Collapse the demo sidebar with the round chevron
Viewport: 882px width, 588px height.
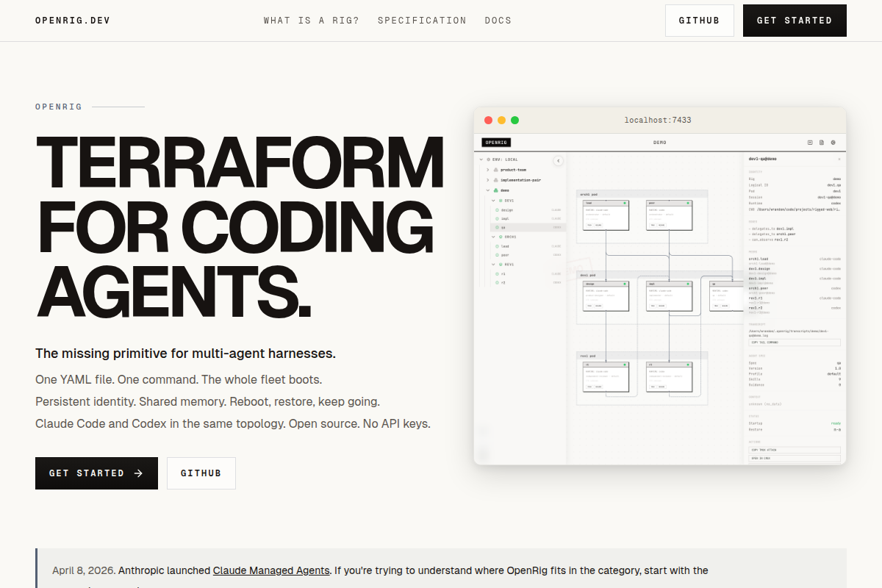click(x=558, y=160)
